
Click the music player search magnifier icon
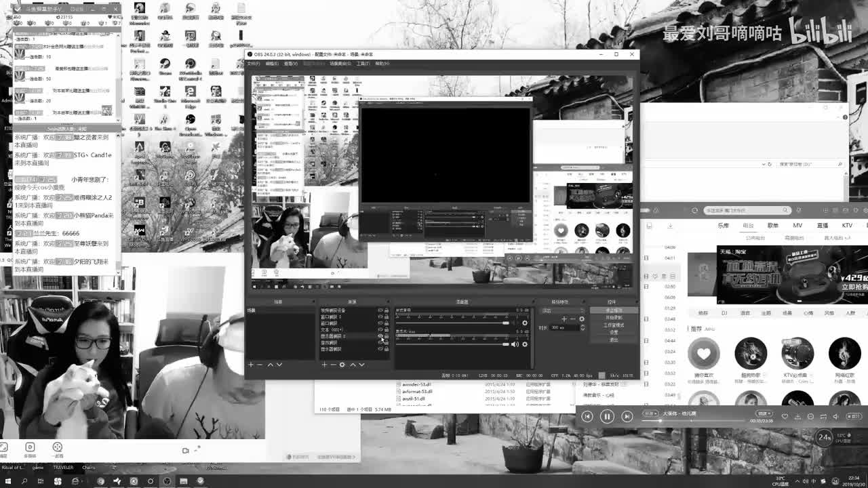click(x=785, y=210)
